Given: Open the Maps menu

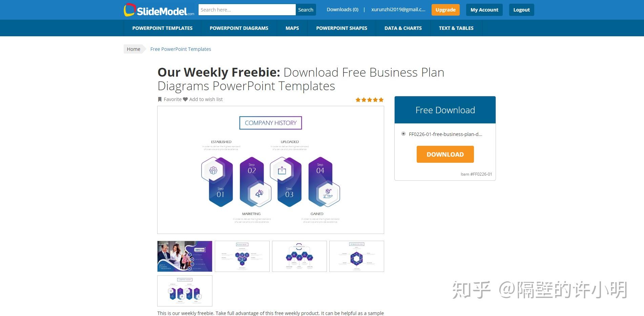Looking at the screenshot, I should click(292, 28).
